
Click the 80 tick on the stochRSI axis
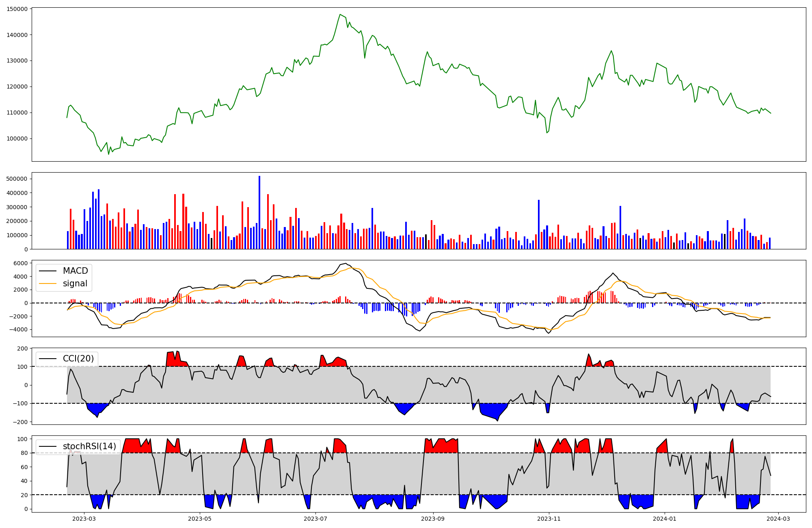click(x=24, y=453)
